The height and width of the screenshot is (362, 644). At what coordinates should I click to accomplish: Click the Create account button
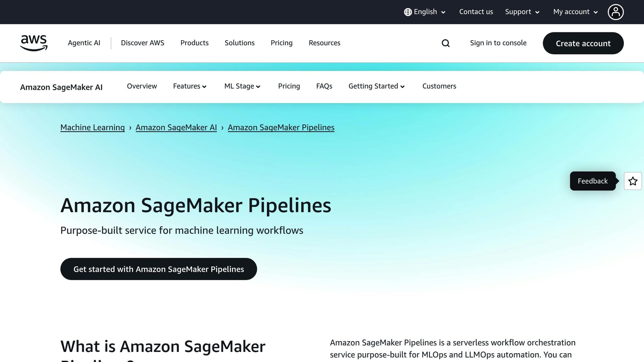583,43
